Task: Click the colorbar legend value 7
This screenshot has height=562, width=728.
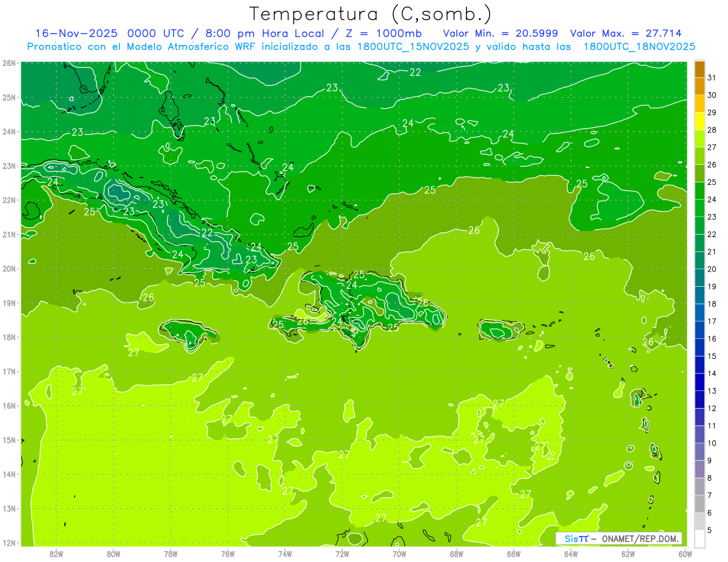Action: [709, 496]
